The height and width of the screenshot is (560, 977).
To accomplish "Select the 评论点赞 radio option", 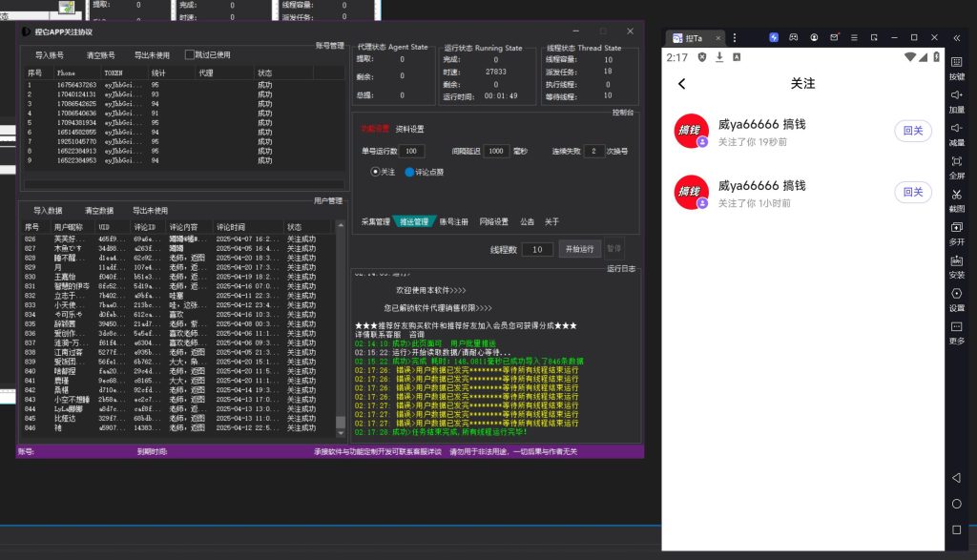I will pos(410,173).
